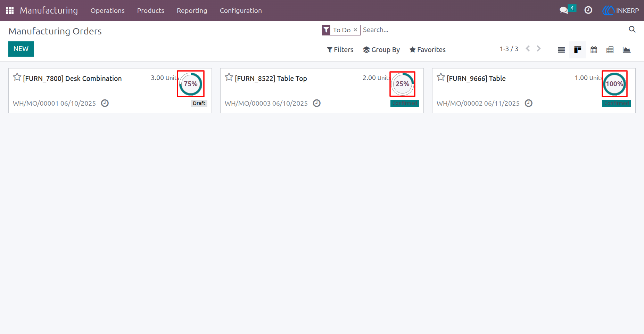
Task: Open the Reporting menu
Action: [192, 11]
